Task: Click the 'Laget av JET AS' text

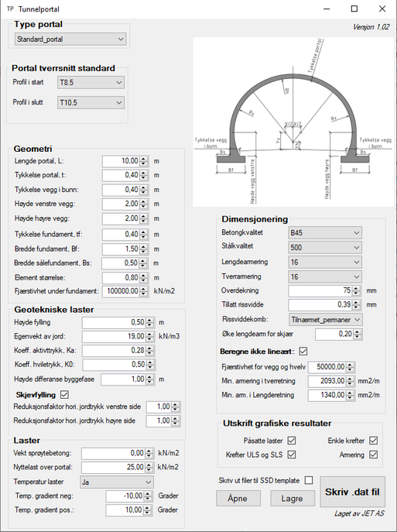Action: pyautogui.click(x=359, y=513)
